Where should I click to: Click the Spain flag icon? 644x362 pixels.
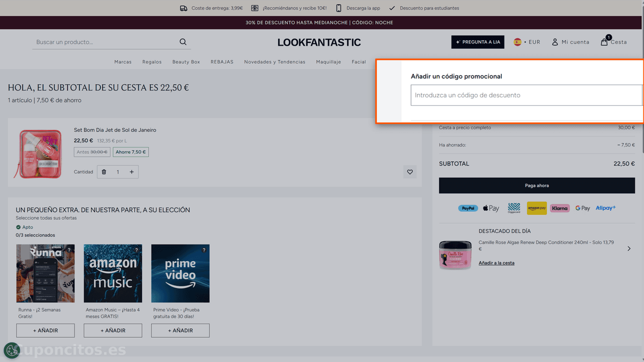517,42
